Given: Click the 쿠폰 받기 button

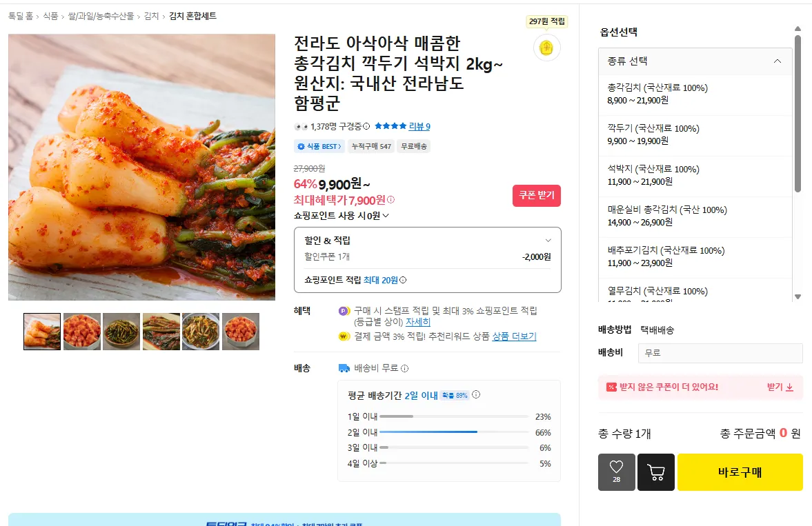Looking at the screenshot, I should click(x=537, y=196).
